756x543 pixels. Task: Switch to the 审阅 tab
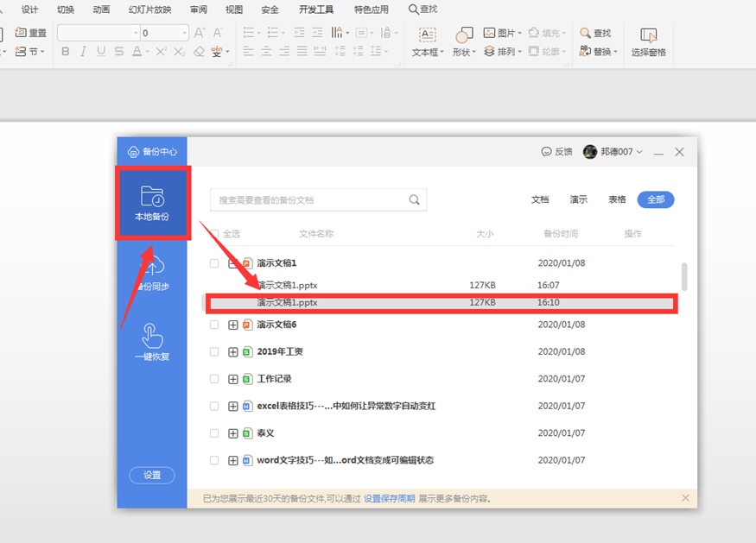[x=199, y=9]
